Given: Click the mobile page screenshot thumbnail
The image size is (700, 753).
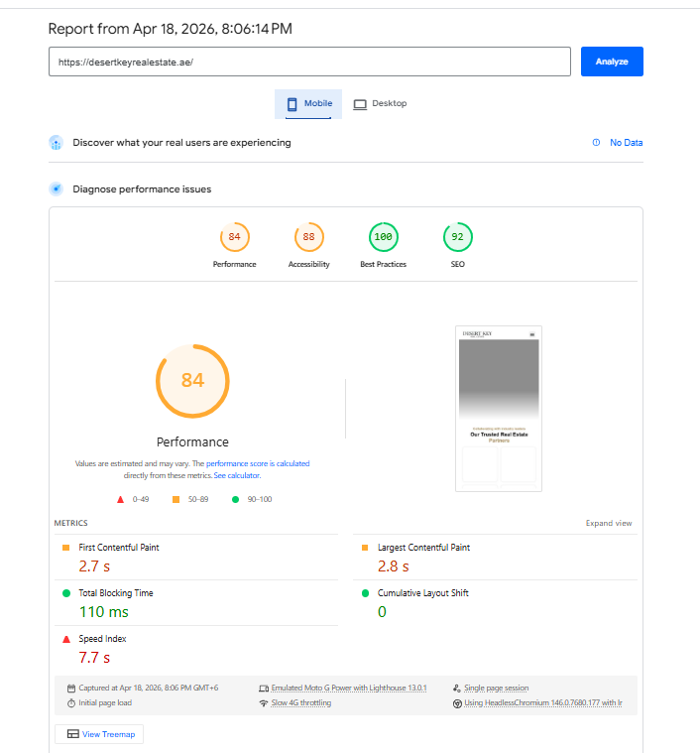Looking at the screenshot, I should (499, 408).
